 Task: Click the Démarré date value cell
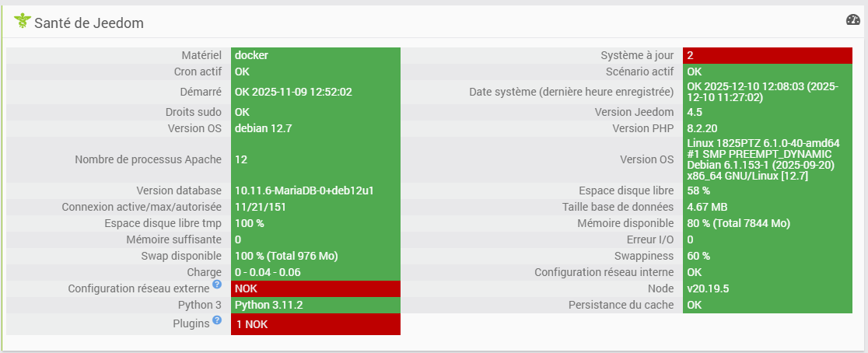coord(315,92)
